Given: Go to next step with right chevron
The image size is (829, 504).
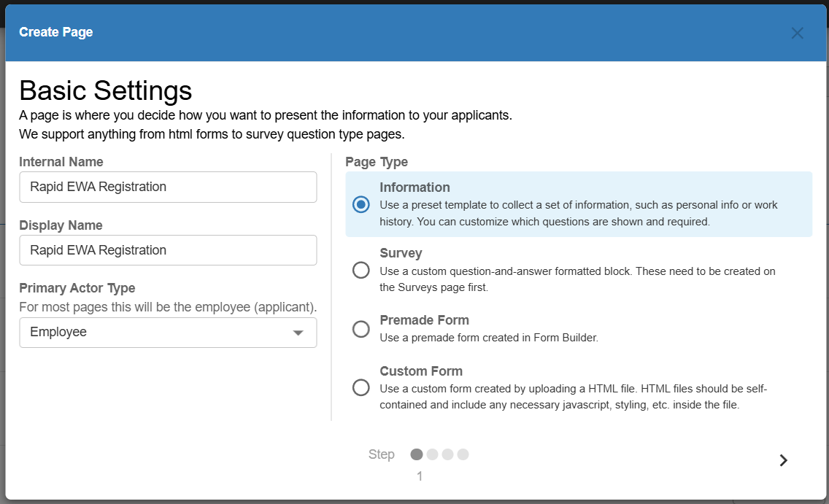Looking at the screenshot, I should (x=783, y=460).
